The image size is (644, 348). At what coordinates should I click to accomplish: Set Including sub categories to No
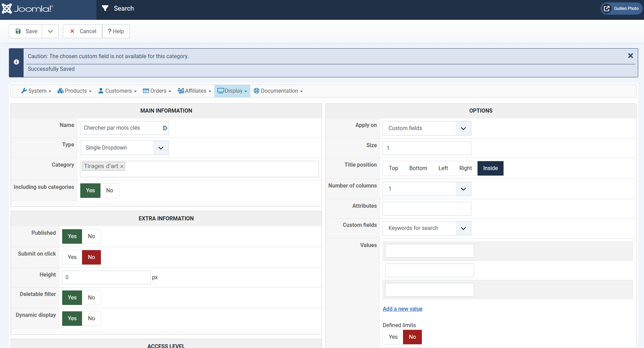[110, 191]
